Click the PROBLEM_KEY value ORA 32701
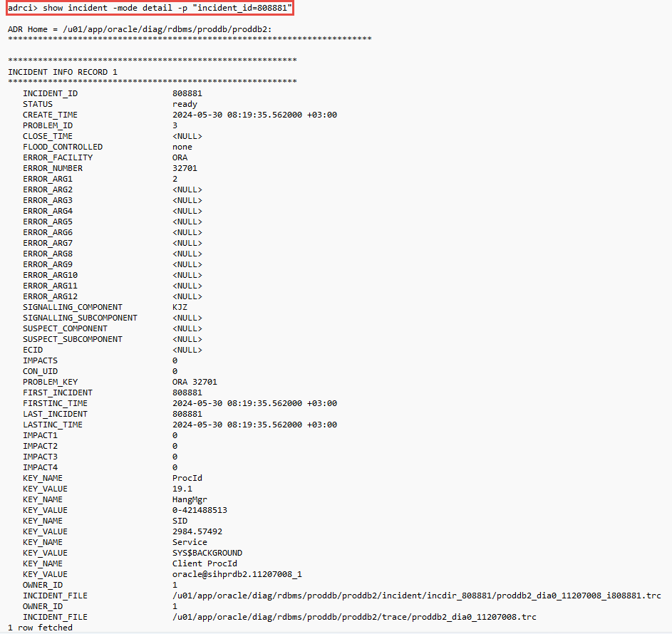672x634 pixels. click(x=195, y=382)
